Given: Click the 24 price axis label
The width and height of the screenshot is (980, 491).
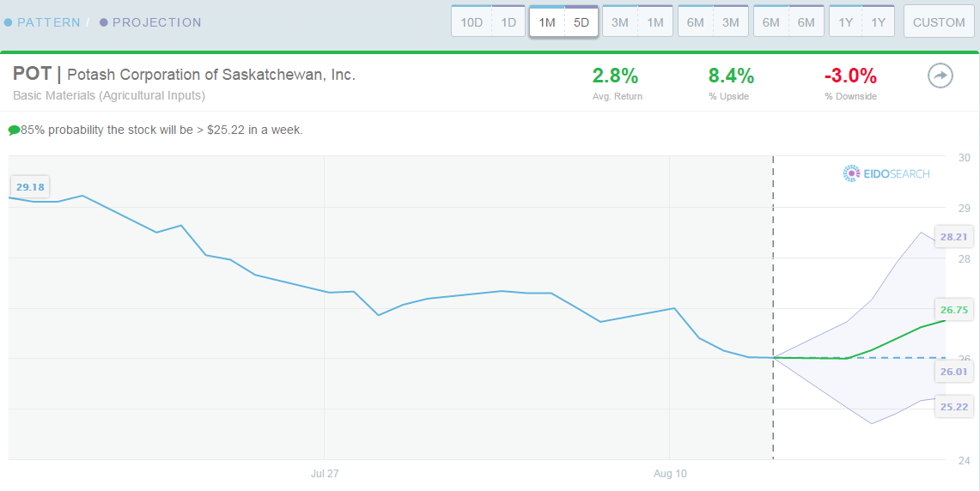Looking at the screenshot, I should pos(965,461).
